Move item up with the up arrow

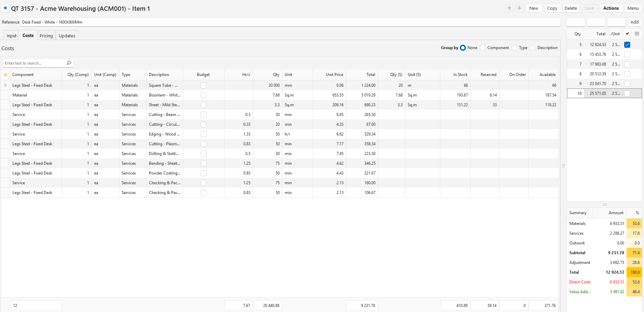click(x=510, y=8)
